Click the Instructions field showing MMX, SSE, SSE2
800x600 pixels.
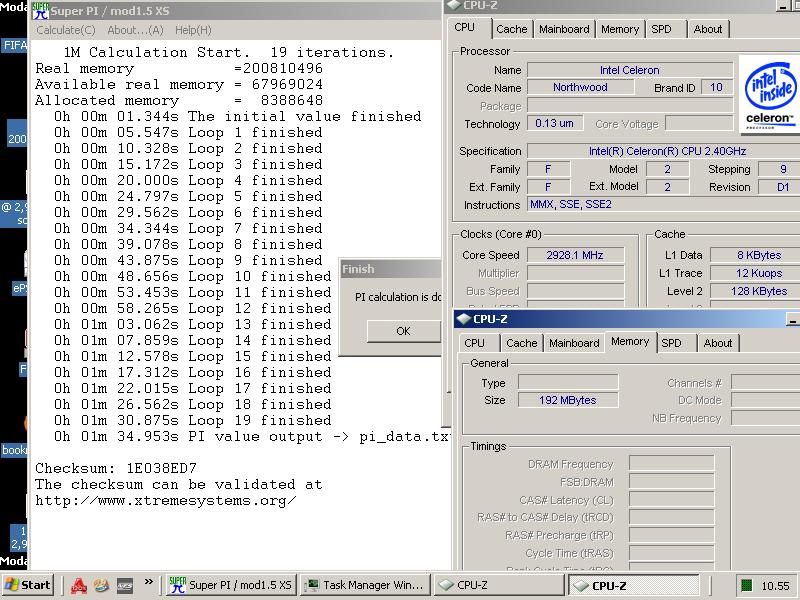pyautogui.click(x=663, y=205)
